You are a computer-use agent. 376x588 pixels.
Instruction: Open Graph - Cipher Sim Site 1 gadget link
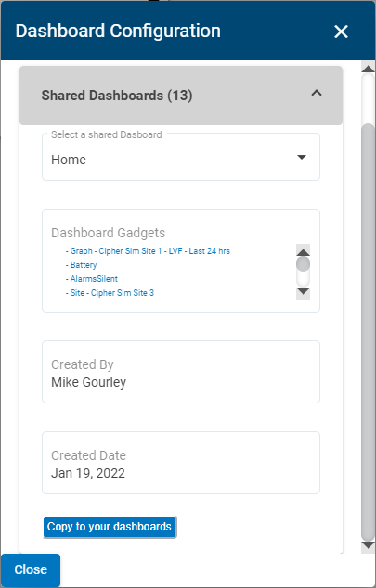tap(148, 251)
